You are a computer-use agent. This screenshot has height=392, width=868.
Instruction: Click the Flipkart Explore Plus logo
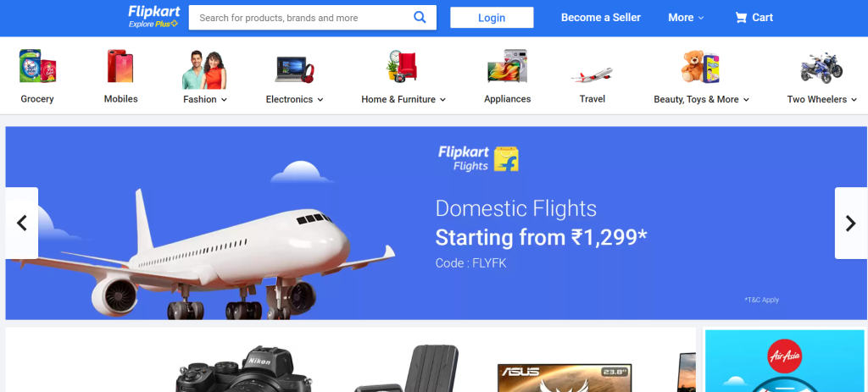click(x=154, y=17)
